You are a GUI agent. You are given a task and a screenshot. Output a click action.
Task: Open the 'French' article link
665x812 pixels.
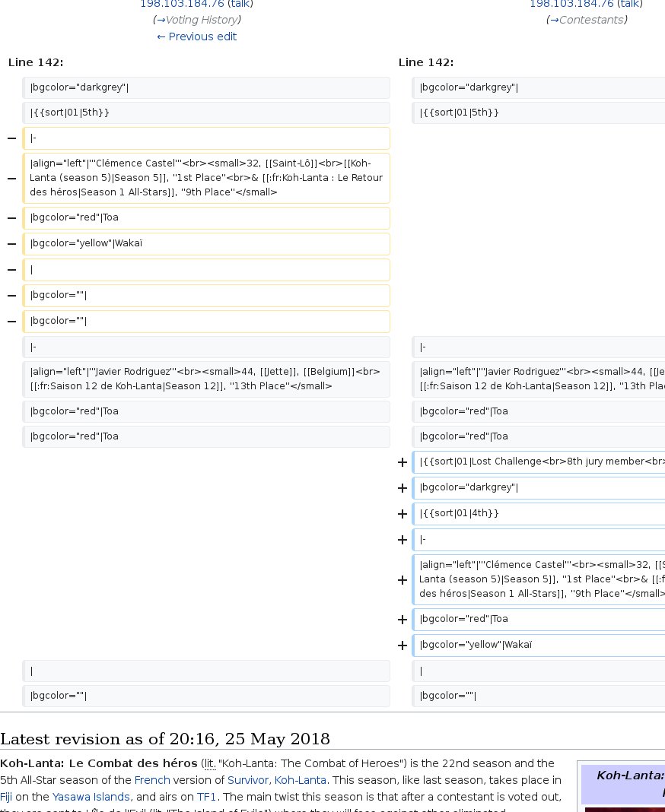(x=152, y=780)
